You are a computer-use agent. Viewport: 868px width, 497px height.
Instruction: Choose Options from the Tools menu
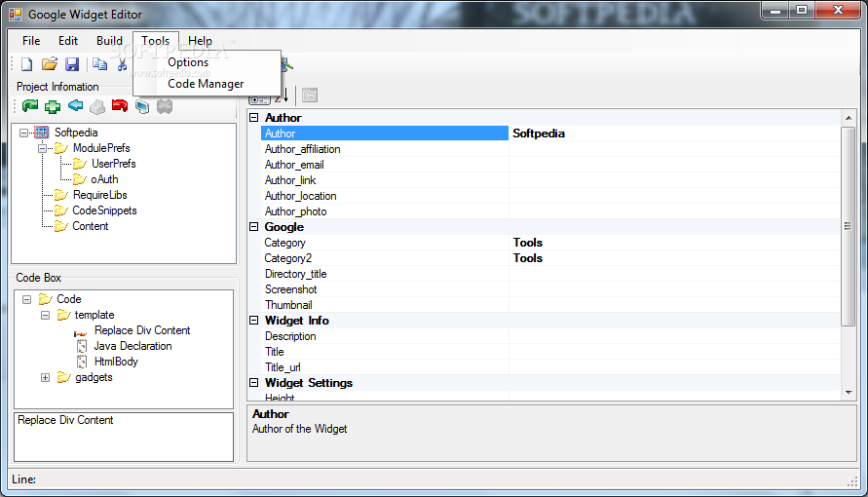[188, 62]
